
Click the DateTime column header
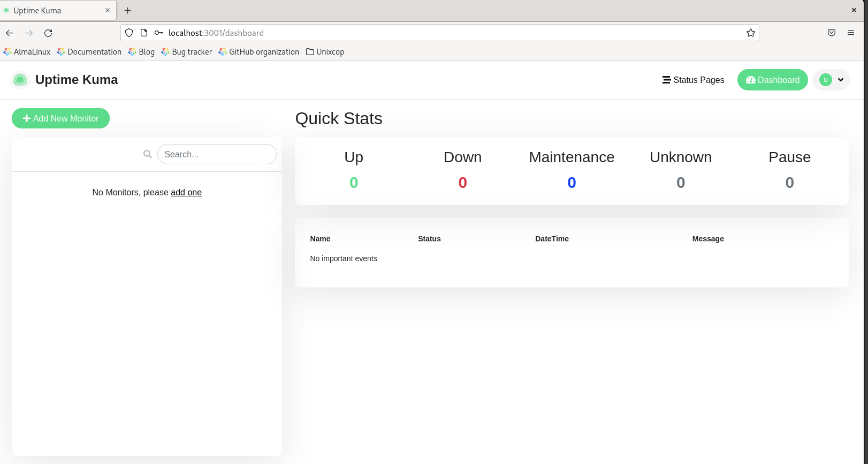(552, 239)
